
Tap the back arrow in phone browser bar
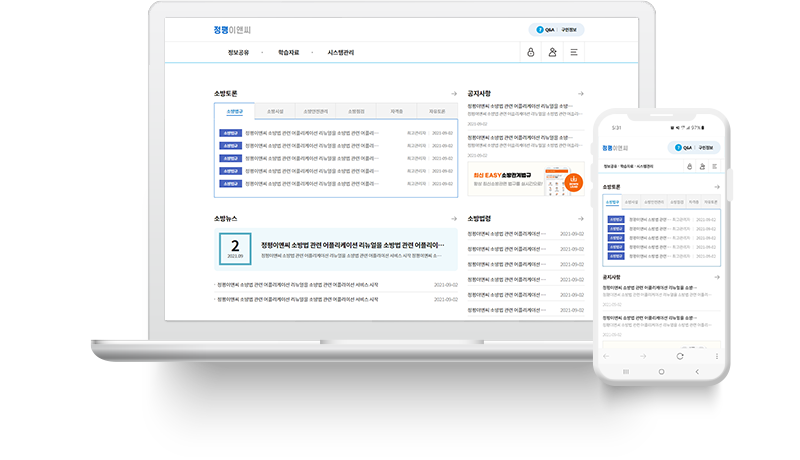coord(614,356)
